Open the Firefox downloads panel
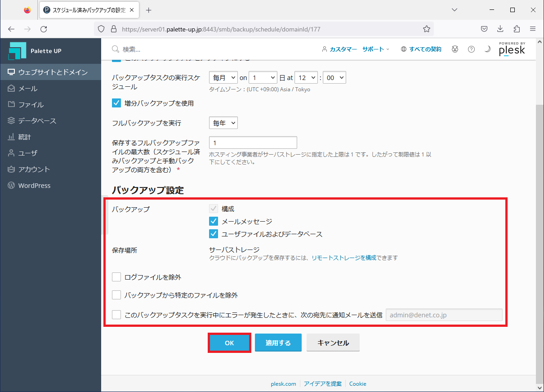544x392 pixels. click(500, 29)
